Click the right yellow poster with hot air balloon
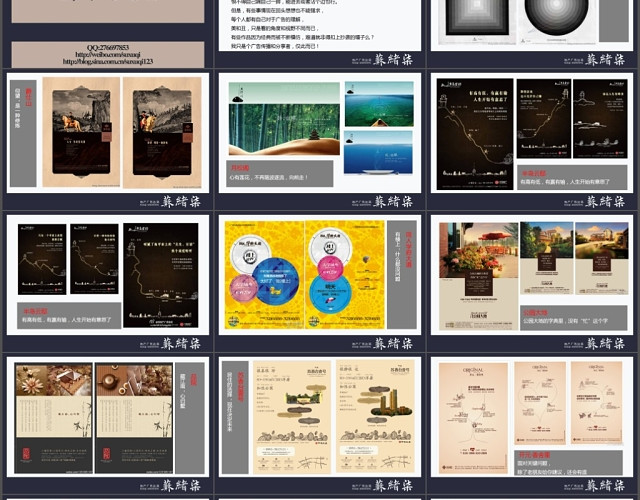 coord(345,274)
